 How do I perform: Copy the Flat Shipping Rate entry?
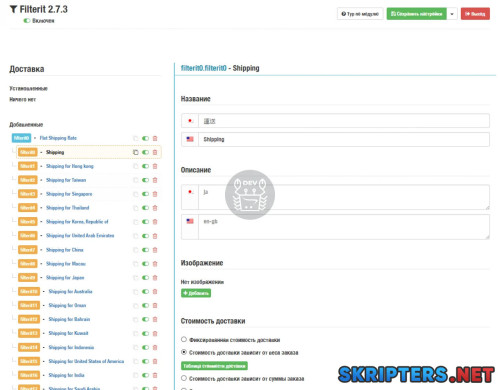(x=136, y=138)
